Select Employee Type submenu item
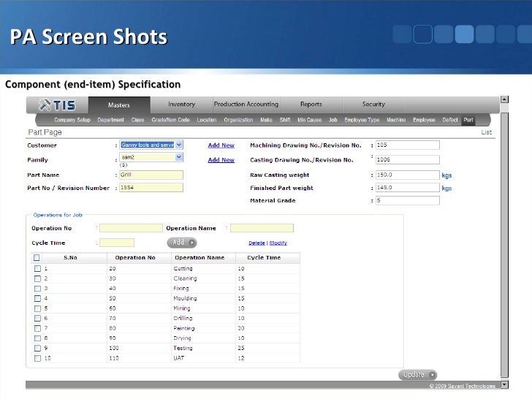Image resolution: width=532 pixels, height=399 pixels. tap(362, 120)
